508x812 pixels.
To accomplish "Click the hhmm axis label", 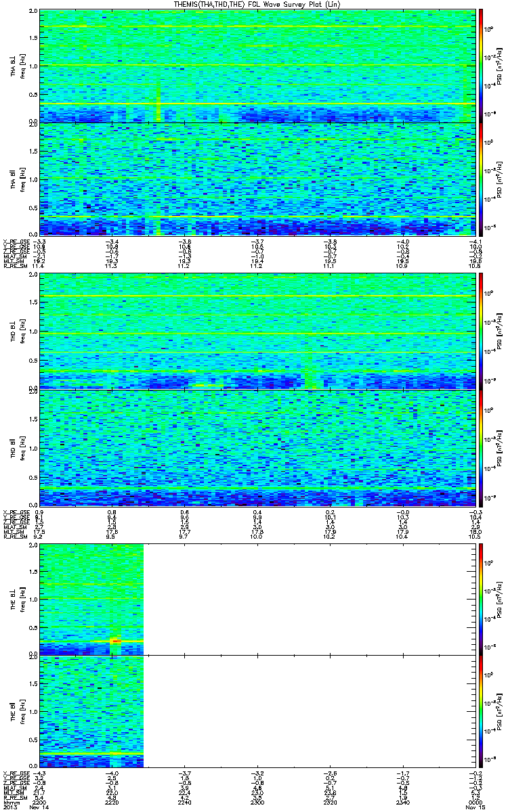I will (x=10, y=802).
